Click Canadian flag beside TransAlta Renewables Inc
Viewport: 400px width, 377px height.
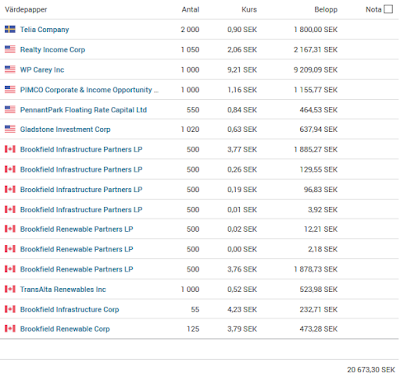pyautogui.click(x=10, y=289)
